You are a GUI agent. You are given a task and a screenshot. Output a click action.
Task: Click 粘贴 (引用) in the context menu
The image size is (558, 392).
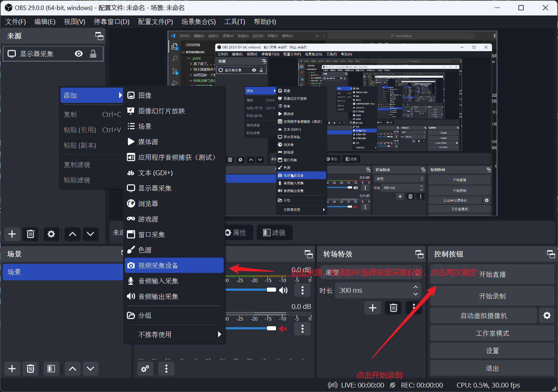coord(91,130)
